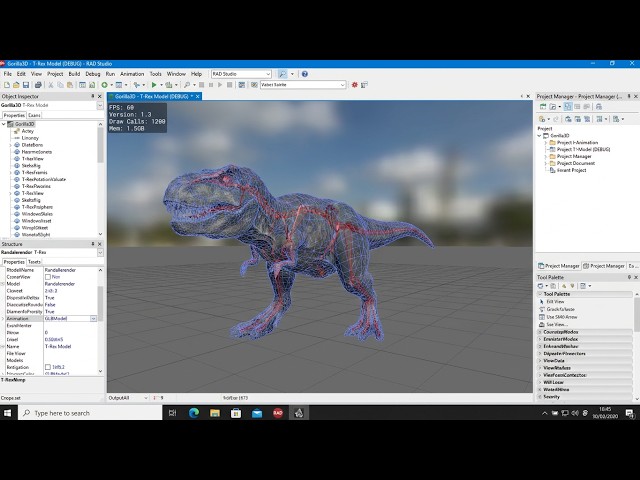Switch to the Tasets tab in Structure
This screenshot has width=640, height=480.
click(x=34, y=262)
